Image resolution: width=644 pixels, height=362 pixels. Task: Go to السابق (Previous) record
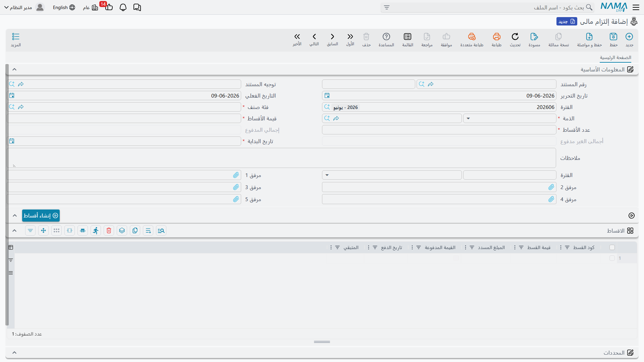(x=332, y=40)
